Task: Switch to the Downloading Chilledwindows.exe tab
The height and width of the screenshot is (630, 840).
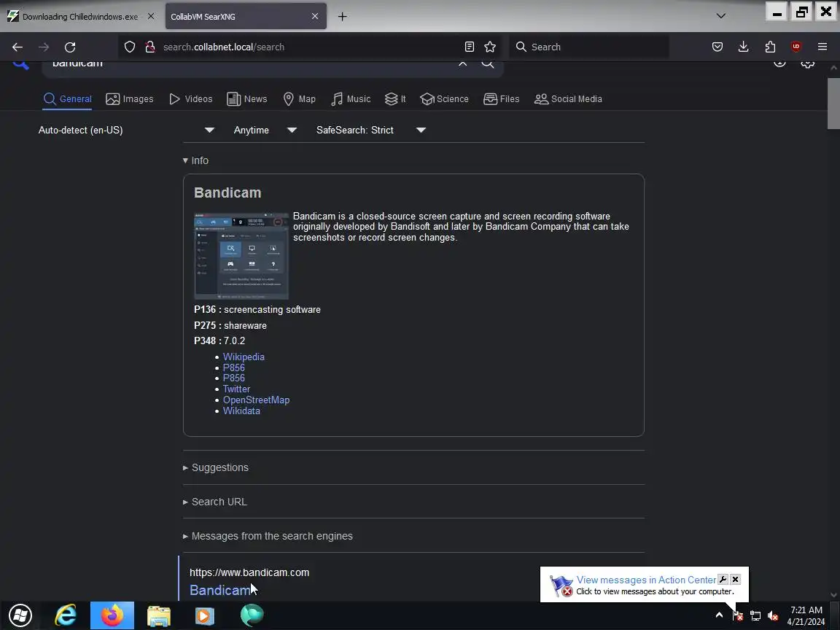Action: pos(79,17)
